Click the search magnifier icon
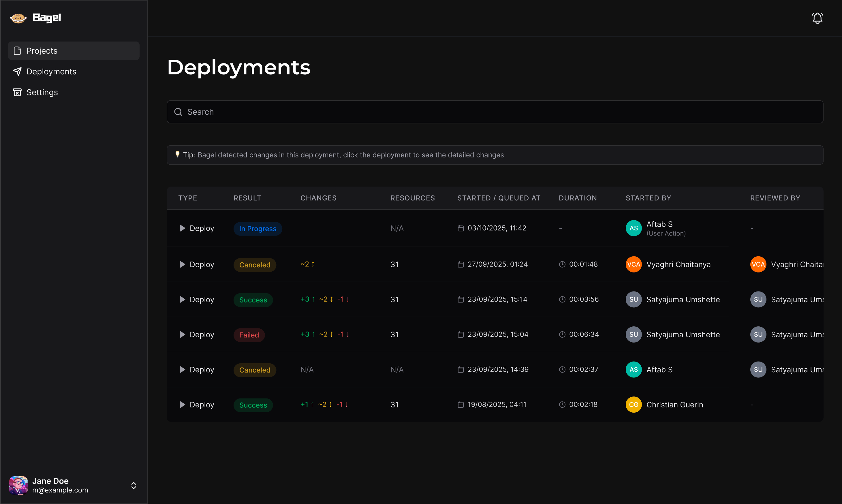This screenshot has width=842, height=504. pos(178,112)
